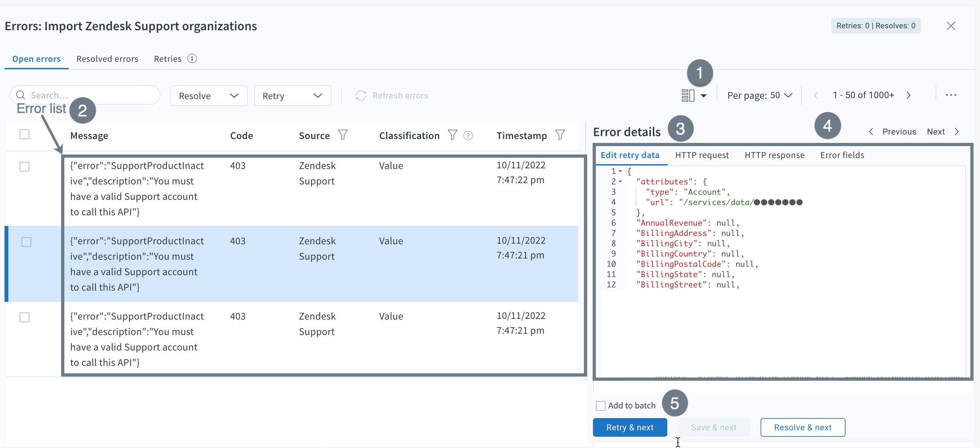Check the highlighted error row checkbox
Screen dimensions: 980x448
coord(26,242)
